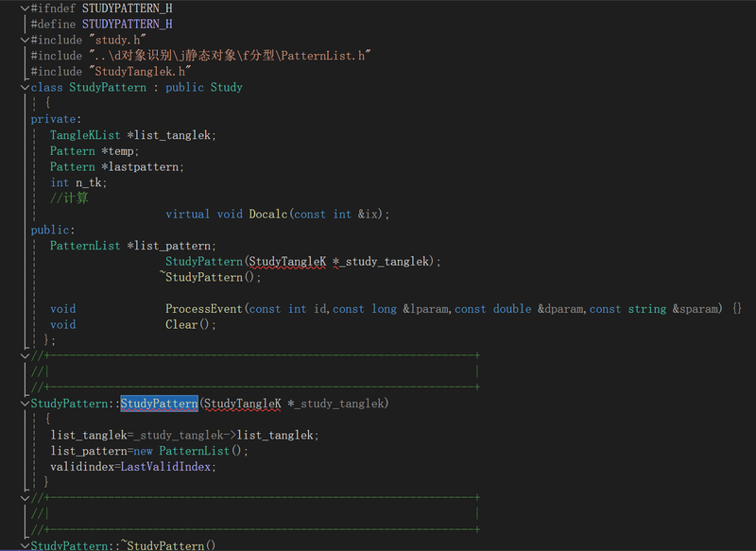Click ~StudyPattern() destructor declaration in class
The height and width of the screenshot is (551, 756).
click(x=210, y=277)
